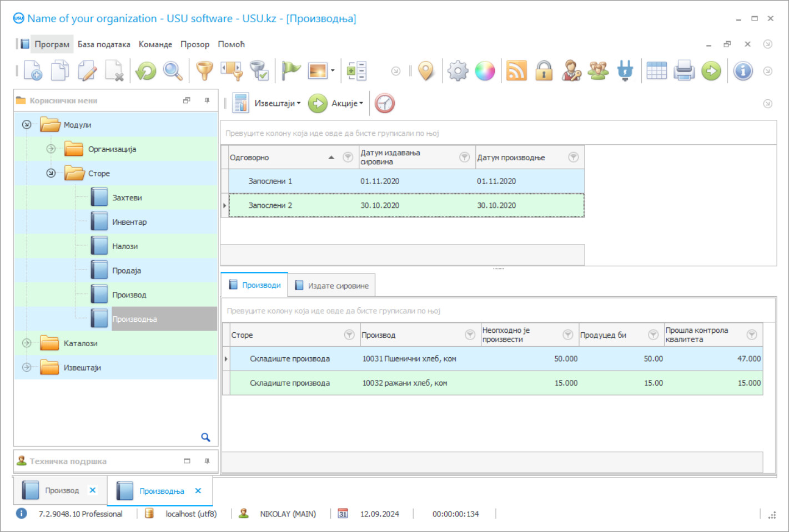Open the Помоћ menu

pyautogui.click(x=231, y=44)
